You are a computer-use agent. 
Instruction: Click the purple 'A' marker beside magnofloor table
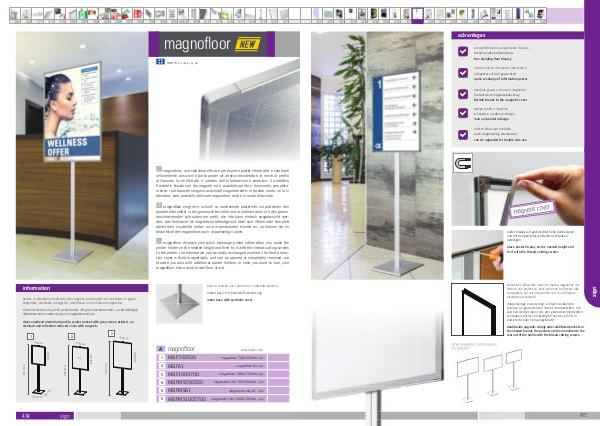point(161,349)
